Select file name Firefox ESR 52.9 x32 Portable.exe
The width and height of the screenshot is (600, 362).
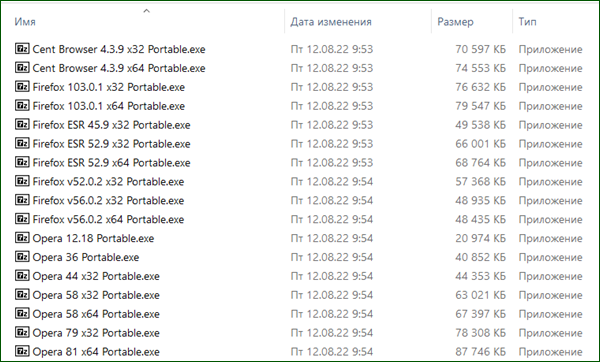(x=111, y=144)
